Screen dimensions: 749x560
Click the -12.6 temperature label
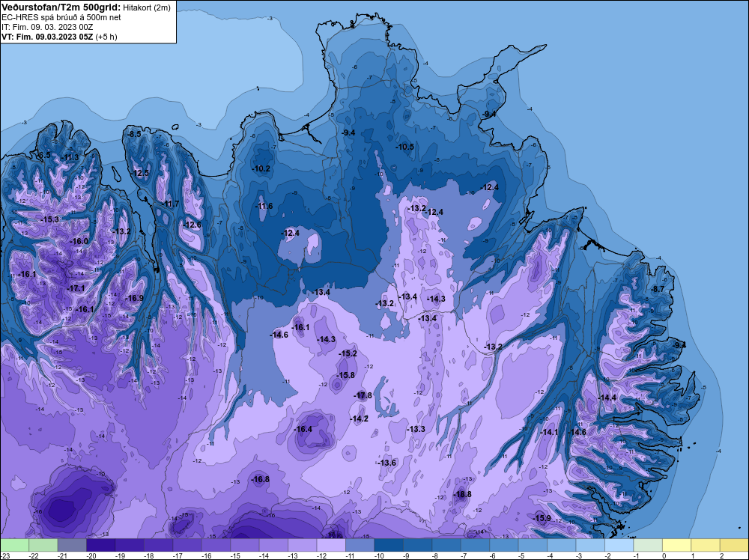coord(192,225)
